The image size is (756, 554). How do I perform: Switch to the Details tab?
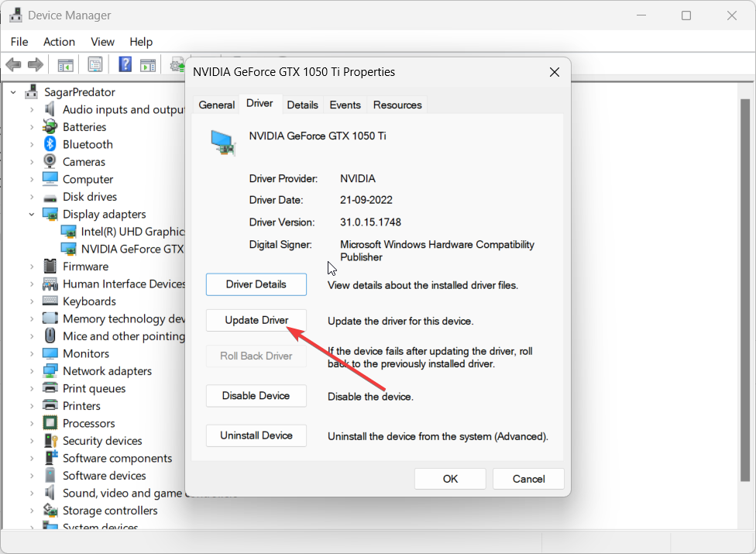[x=302, y=105]
